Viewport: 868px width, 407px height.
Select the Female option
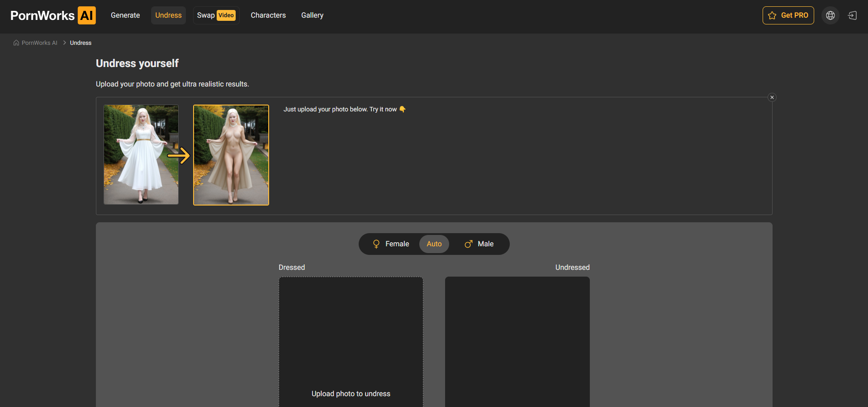point(390,244)
